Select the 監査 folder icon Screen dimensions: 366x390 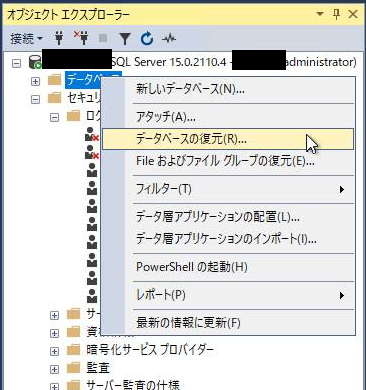73,368
